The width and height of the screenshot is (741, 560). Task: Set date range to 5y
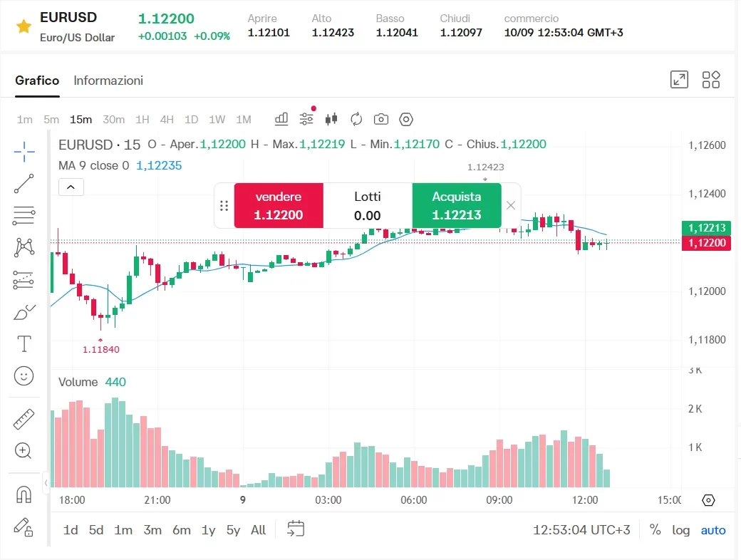click(x=233, y=530)
